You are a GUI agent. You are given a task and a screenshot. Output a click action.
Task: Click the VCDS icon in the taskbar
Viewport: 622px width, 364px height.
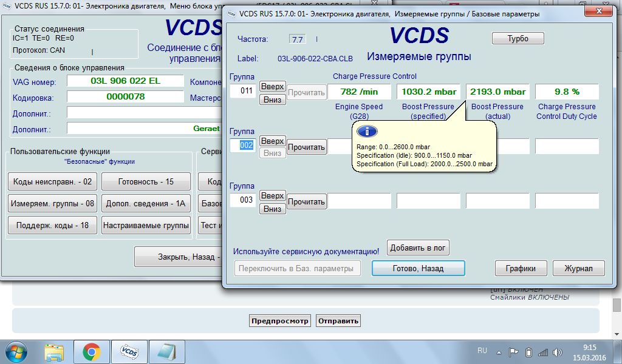coord(128,352)
